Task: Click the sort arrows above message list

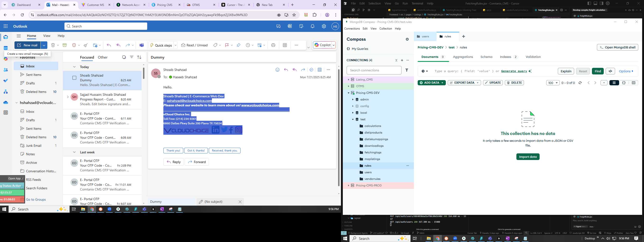Action: click(139, 57)
